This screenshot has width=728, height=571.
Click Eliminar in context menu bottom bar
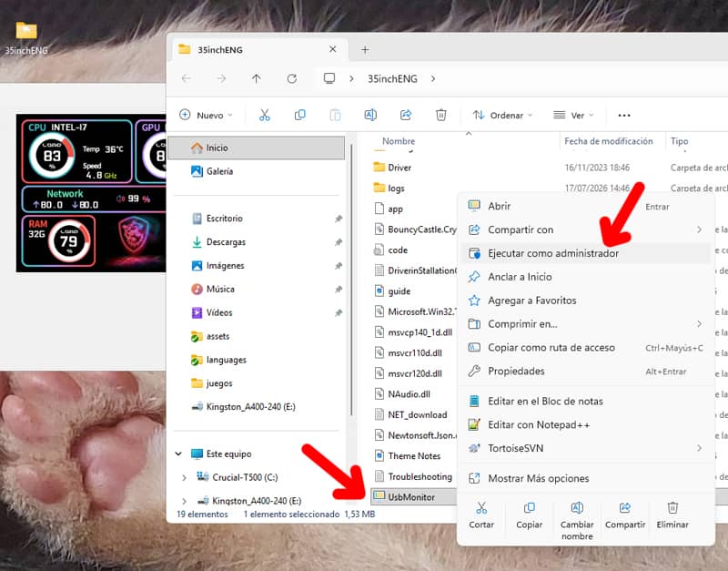pyautogui.click(x=672, y=515)
